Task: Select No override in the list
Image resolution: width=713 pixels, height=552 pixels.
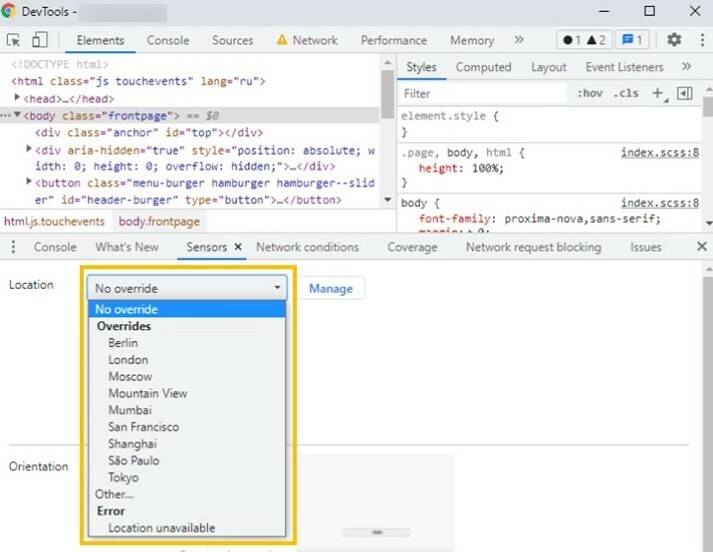Action: tap(187, 309)
